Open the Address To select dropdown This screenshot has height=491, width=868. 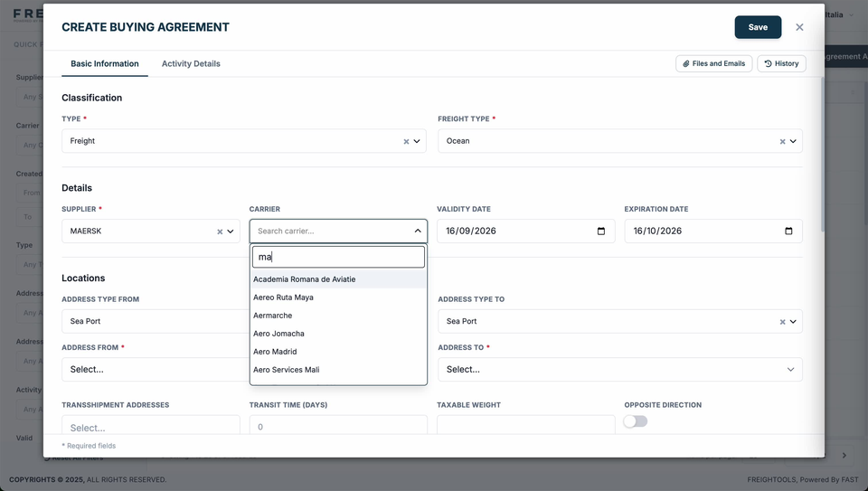620,369
